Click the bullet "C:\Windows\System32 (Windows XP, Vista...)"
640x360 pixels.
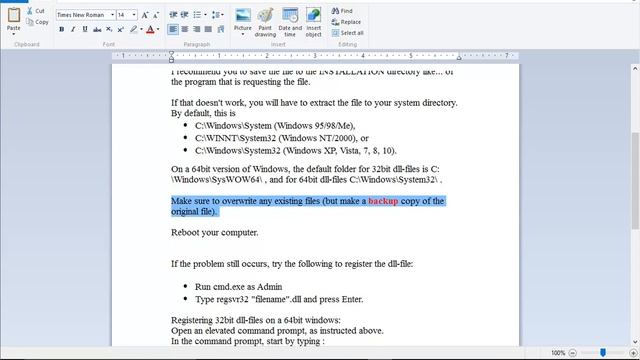[x=296, y=151]
